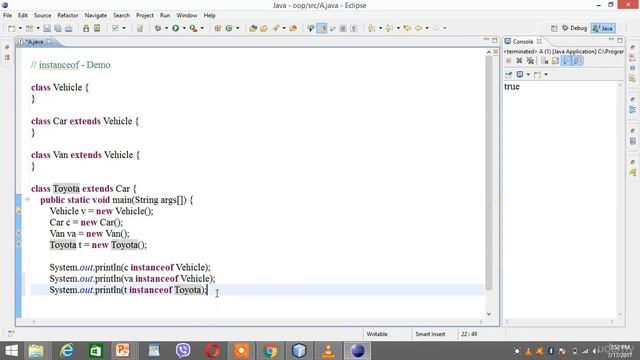Viewport: 640px width, 360px height.
Task: Open the New icon dropdown arrow
Action: tap(20, 28)
